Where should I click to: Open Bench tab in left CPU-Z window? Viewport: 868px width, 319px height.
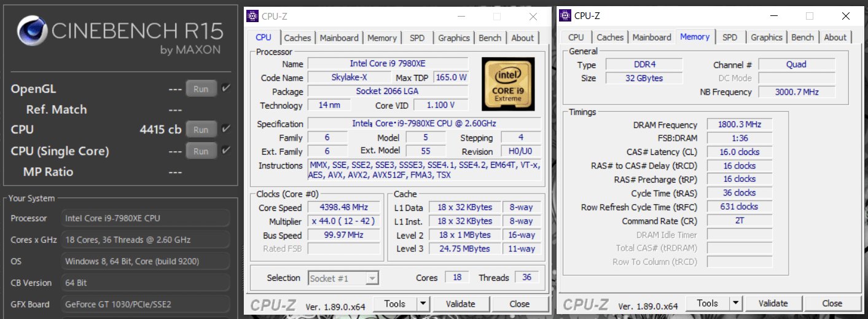pos(490,38)
